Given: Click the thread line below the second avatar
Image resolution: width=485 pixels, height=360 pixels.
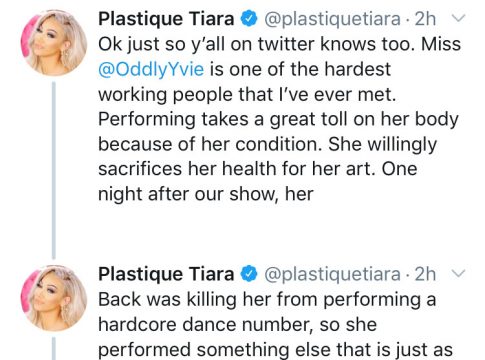Looking at the screenshot, I should point(54,349).
